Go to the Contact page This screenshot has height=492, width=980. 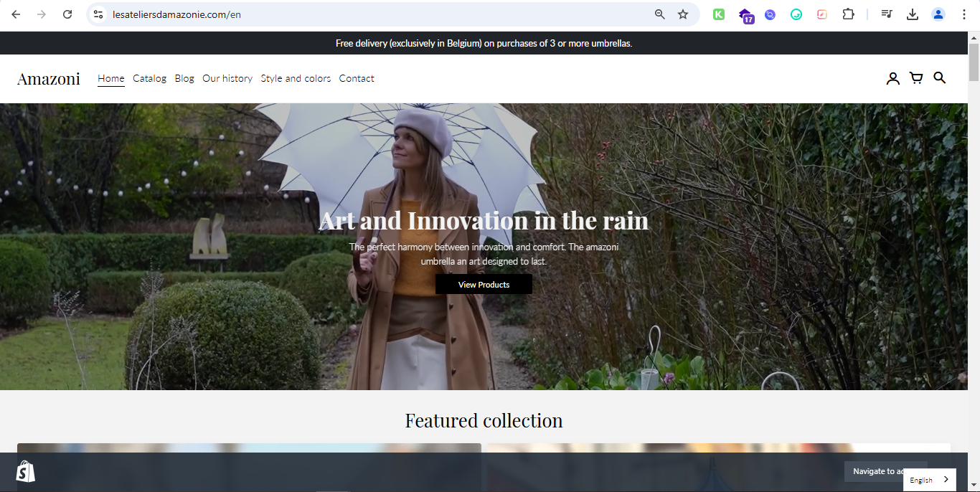click(357, 78)
